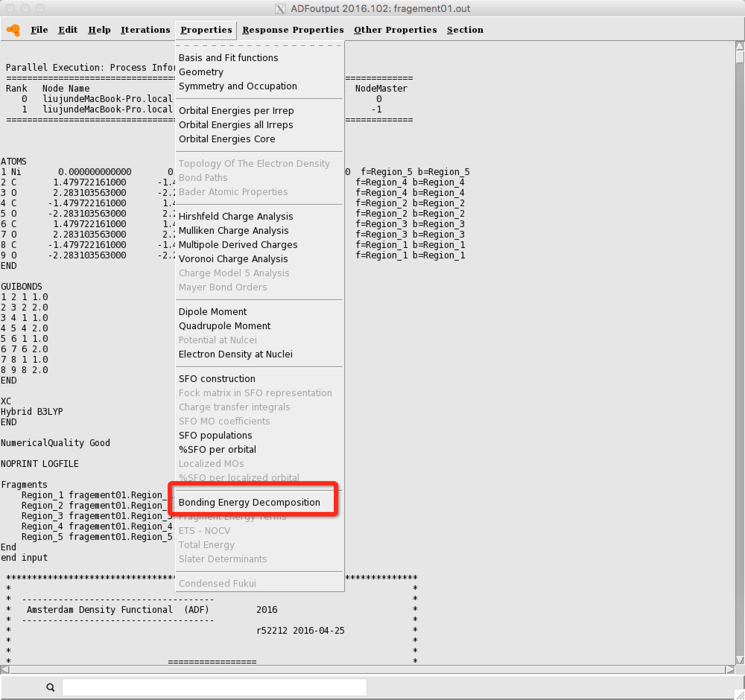
Task: Open the Response Properties menu
Action: pyautogui.click(x=293, y=30)
